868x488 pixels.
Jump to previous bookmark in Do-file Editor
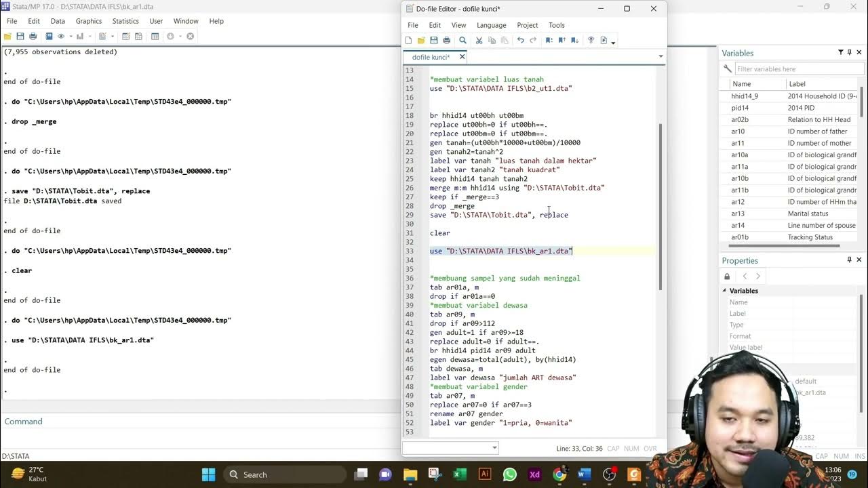click(561, 41)
